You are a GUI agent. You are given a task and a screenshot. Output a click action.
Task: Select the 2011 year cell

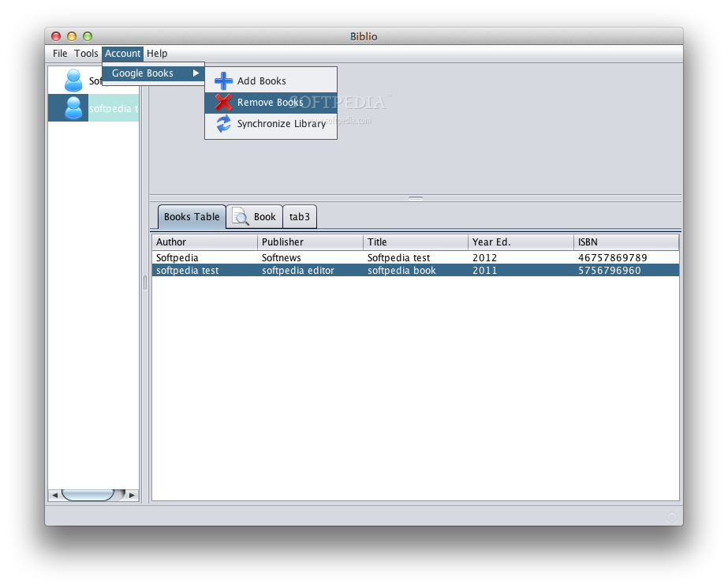[521, 270]
